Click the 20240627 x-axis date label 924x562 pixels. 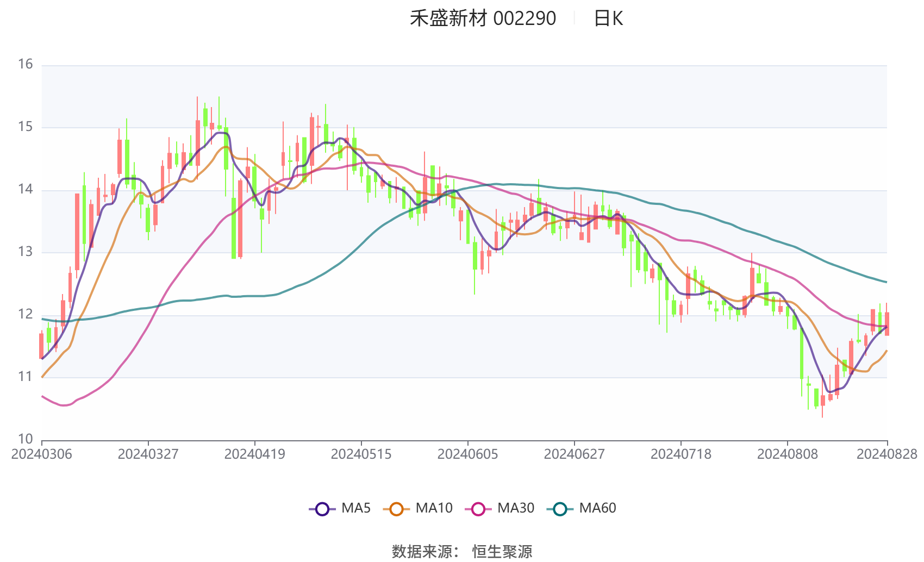click(x=575, y=454)
